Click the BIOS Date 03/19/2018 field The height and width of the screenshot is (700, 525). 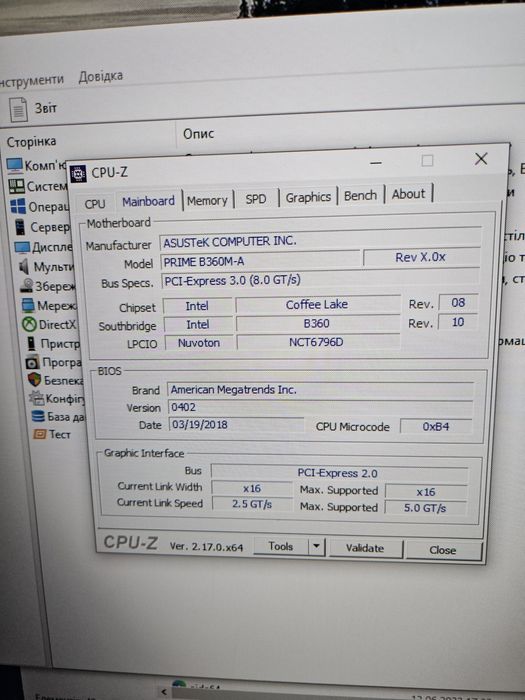click(236, 424)
